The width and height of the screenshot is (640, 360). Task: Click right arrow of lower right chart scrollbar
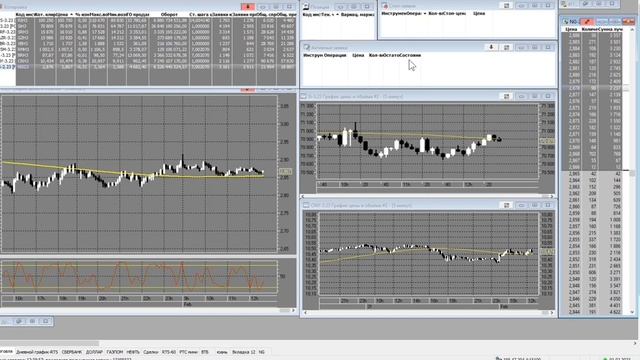(551, 313)
